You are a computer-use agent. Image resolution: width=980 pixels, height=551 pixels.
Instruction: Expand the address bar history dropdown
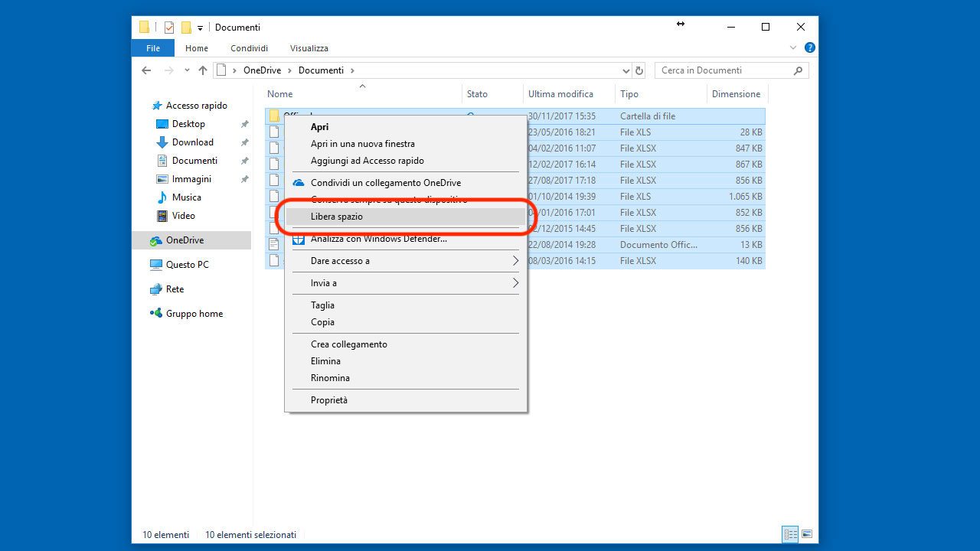pyautogui.click(x=626, y=70)
